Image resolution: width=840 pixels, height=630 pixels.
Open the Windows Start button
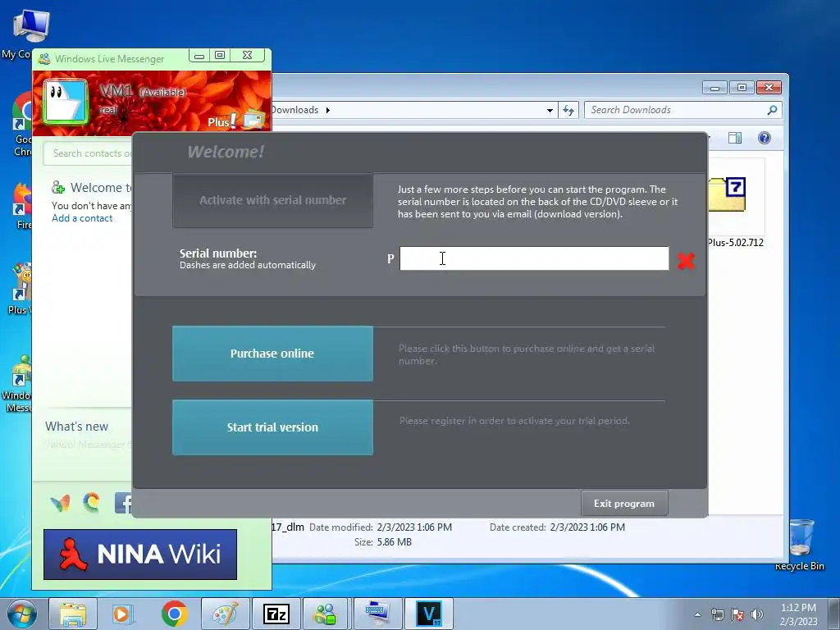(21, 614)
